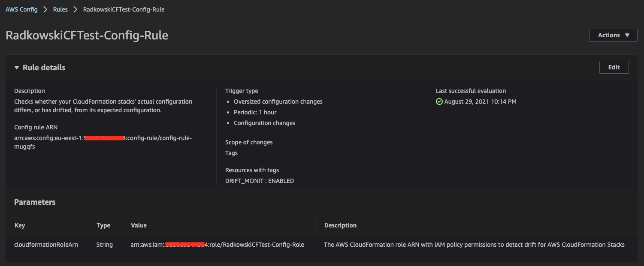Click the RadkowskiCFTest-Config-Rule breadcrumb item

(124, 9)
